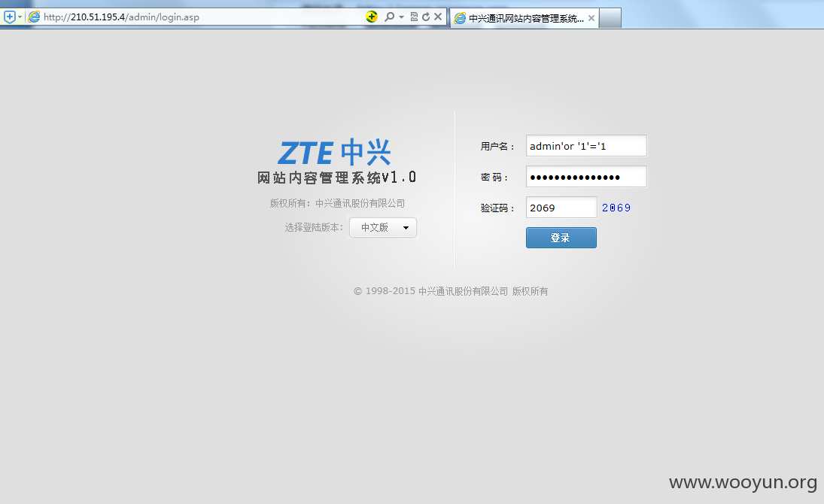Viewport: 824px width, 504px height.
Task: Click the address bar URL text
Action: click(x=121, y=17)
